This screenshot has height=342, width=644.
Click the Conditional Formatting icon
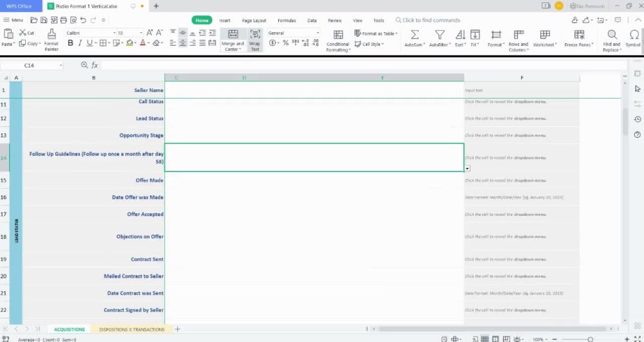(338, 35)
